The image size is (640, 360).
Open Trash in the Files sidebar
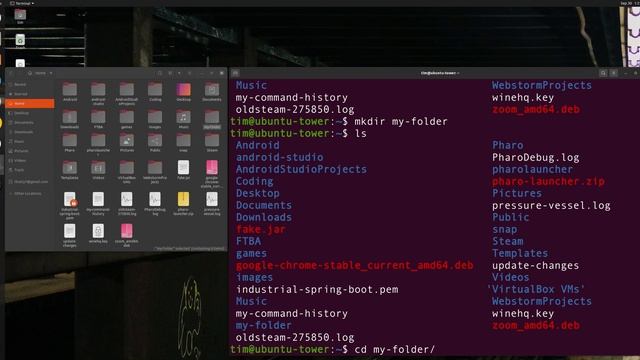point(30,170)
